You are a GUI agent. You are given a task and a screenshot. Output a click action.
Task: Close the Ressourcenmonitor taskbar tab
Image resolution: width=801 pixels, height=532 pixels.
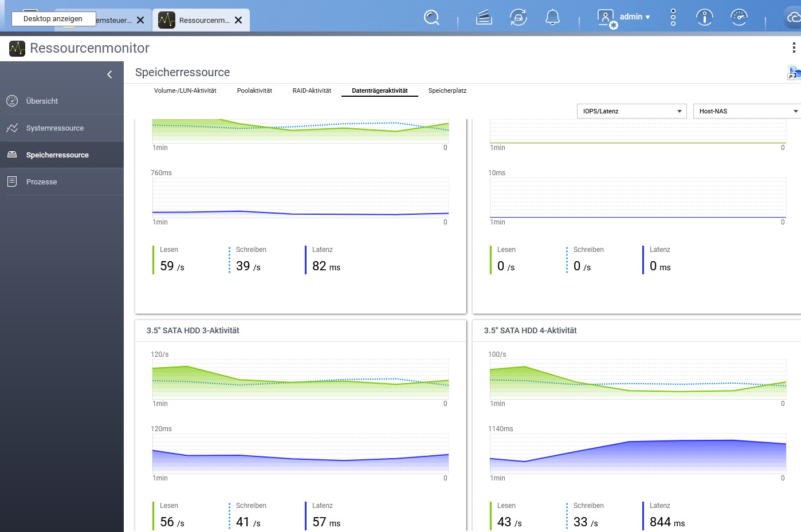click(x=238, y=20)
